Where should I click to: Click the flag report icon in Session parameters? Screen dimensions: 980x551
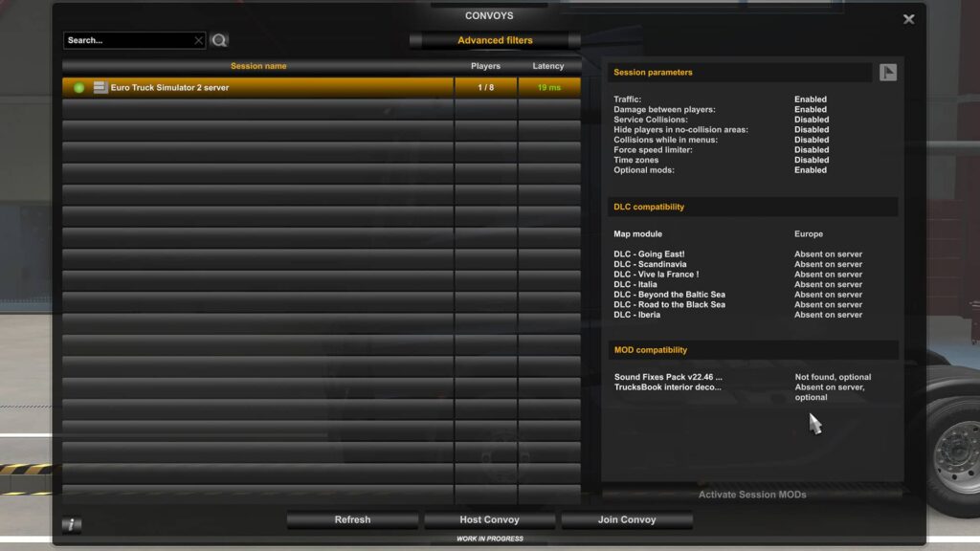(888, 73)
